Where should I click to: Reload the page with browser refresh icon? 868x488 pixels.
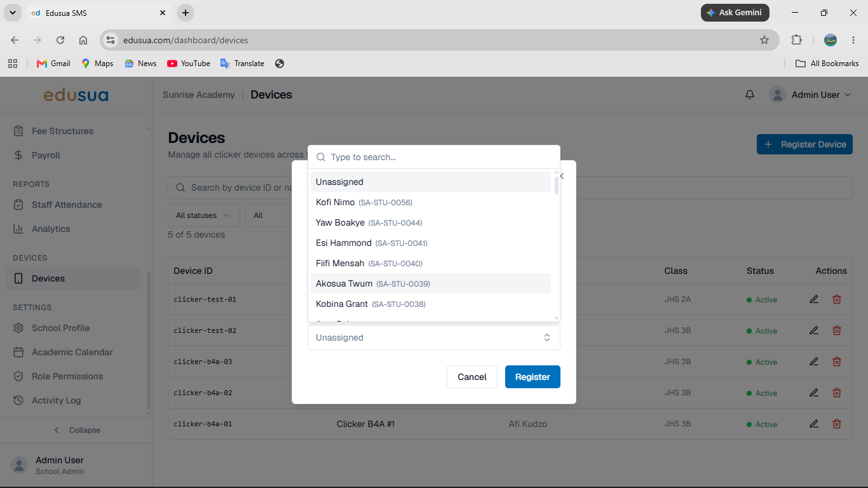60,40
